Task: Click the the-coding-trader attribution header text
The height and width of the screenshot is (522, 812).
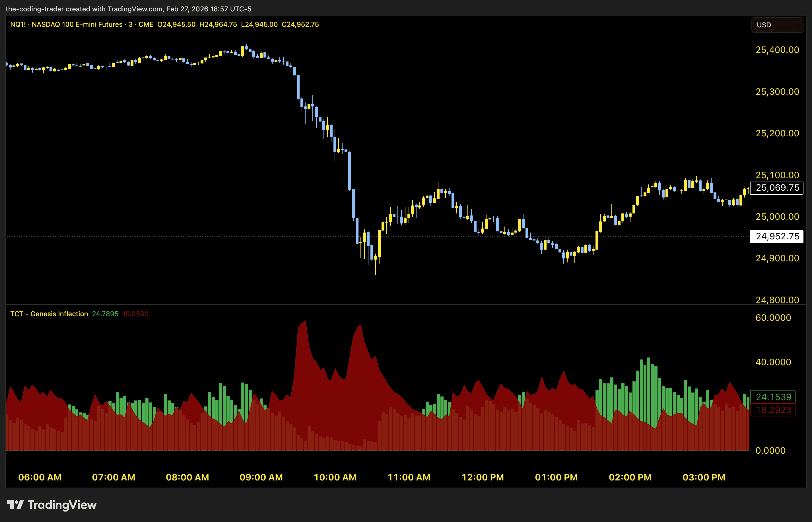Action: (x=128, y=9)
